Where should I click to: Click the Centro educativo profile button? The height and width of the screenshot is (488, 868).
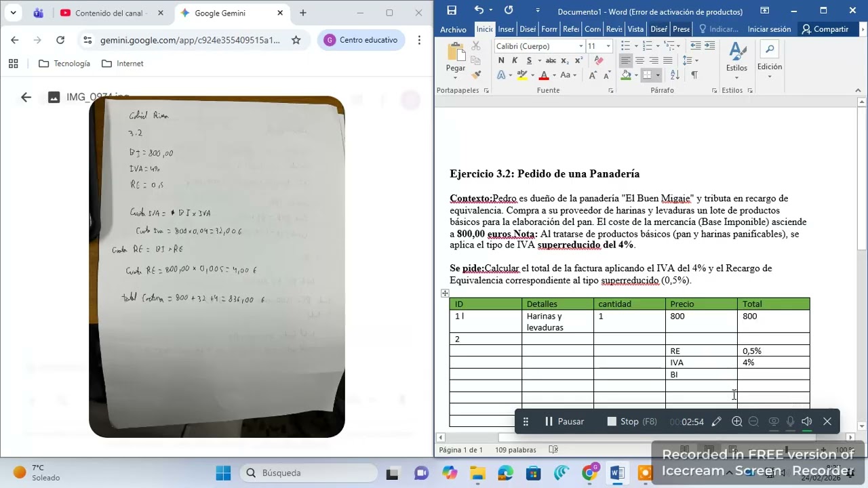(361, 40)
